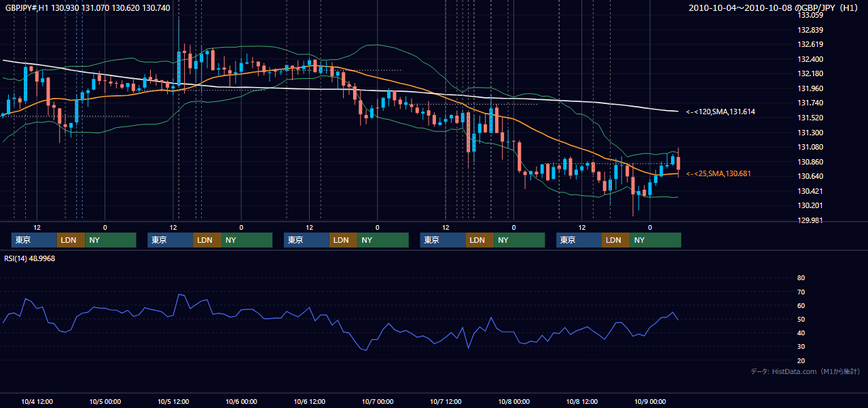The height and width of the screenshot is (408, 868).
Task: Click the 10/5 12:00 time axis label
Action: point(174,402)
